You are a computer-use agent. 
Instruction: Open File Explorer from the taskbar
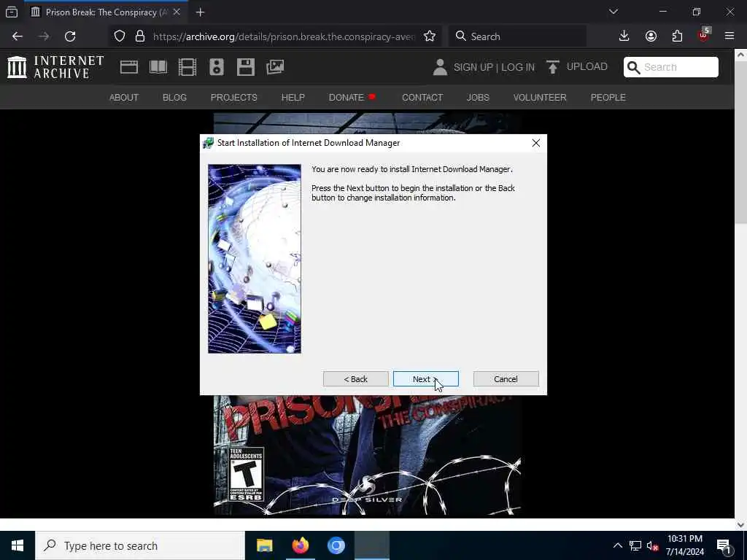tap(264, 545)
